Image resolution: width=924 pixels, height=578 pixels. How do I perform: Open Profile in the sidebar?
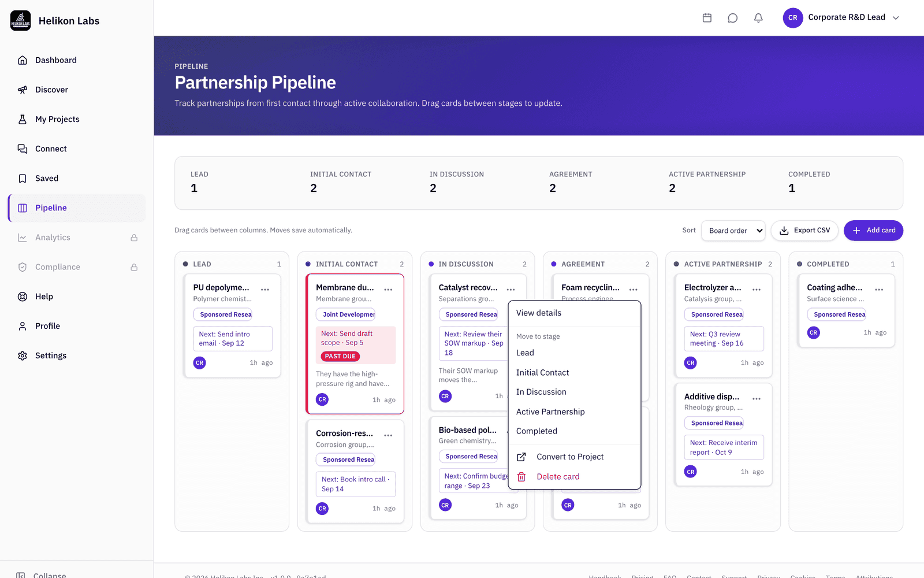[x=77, y=326]
